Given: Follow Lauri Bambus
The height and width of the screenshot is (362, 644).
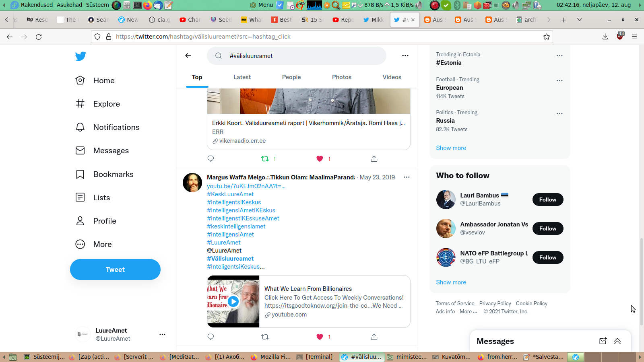Looking at the screenshot, I should 548,200.
